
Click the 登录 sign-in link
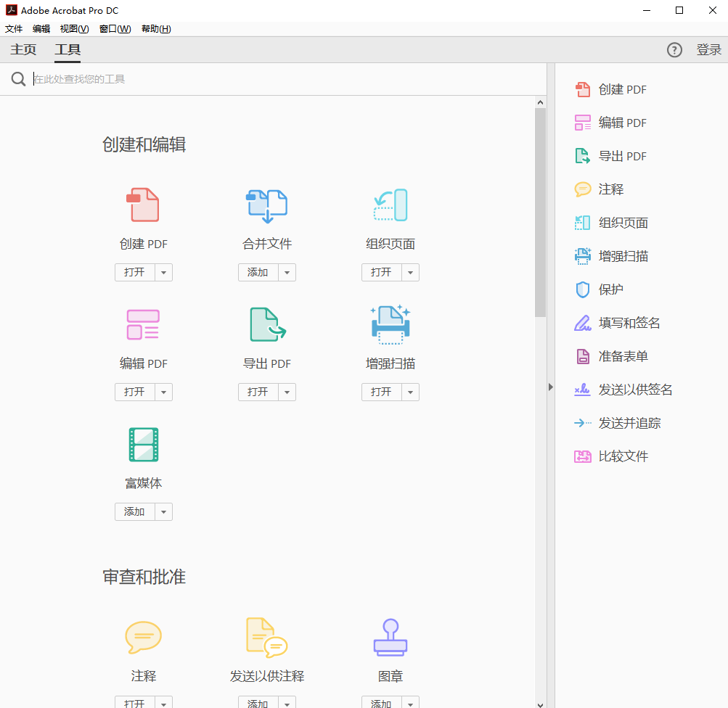coord(708,49)
